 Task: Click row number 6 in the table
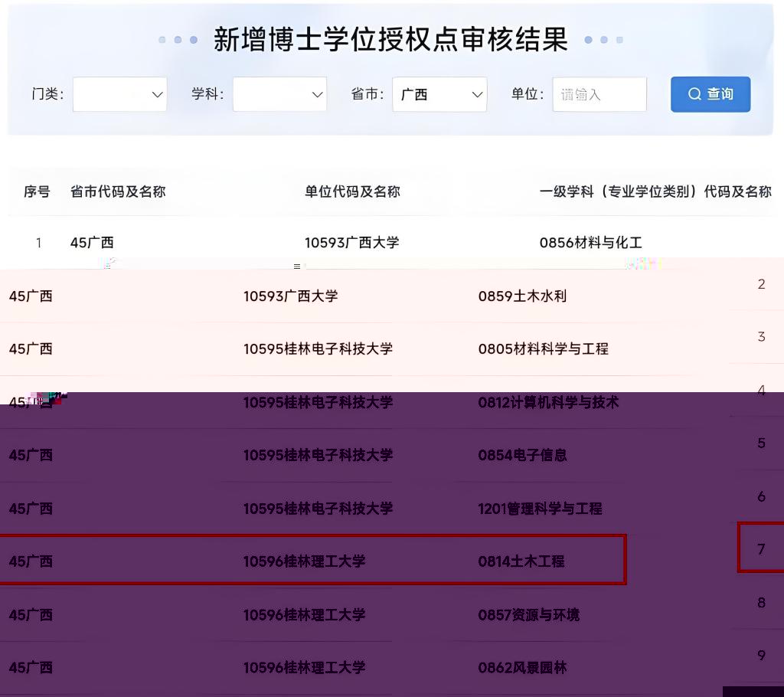[x=761, y=497]
